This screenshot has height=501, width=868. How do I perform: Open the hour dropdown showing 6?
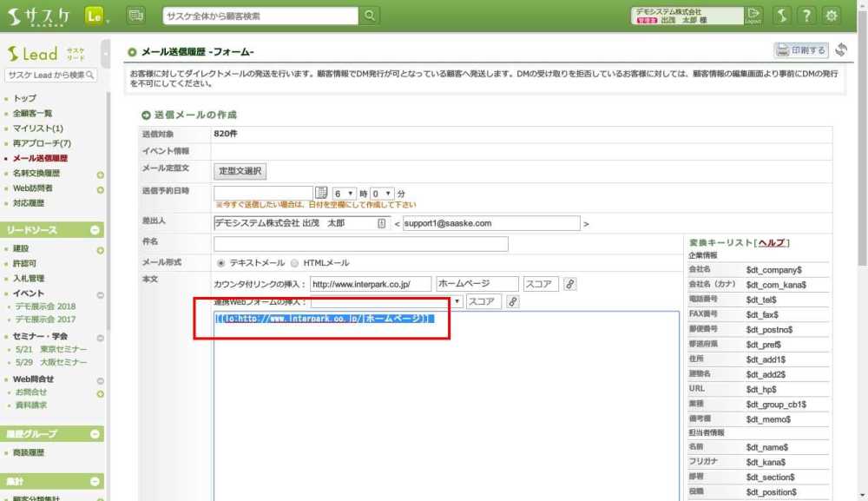pyautogui.click(x=344, y=194)
